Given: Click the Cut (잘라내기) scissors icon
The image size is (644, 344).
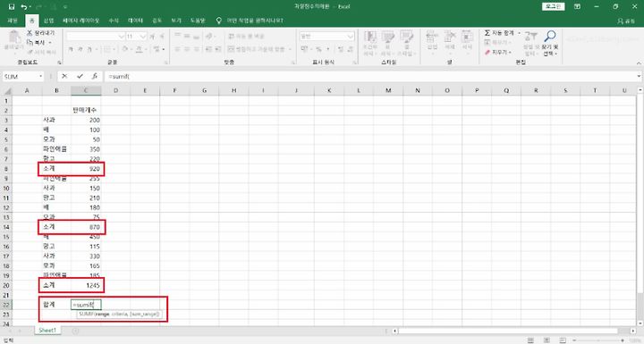Looking at the screenshot, I should 30,33.
